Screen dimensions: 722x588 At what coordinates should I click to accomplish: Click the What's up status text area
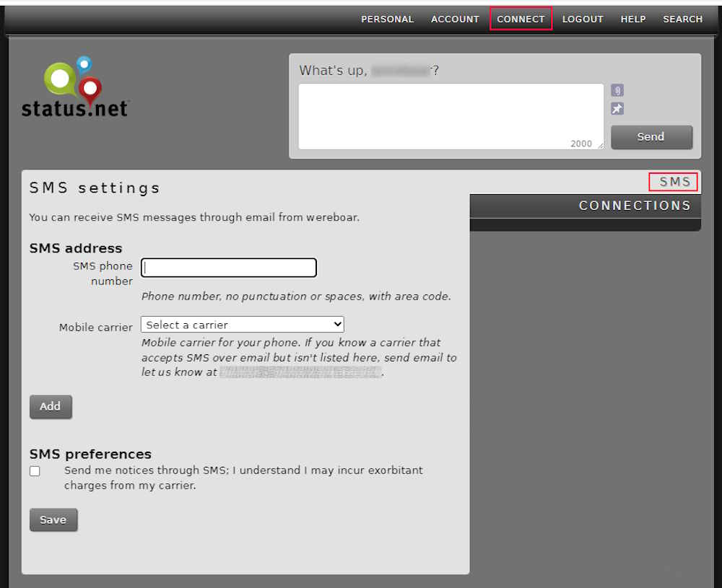point(451,116)
